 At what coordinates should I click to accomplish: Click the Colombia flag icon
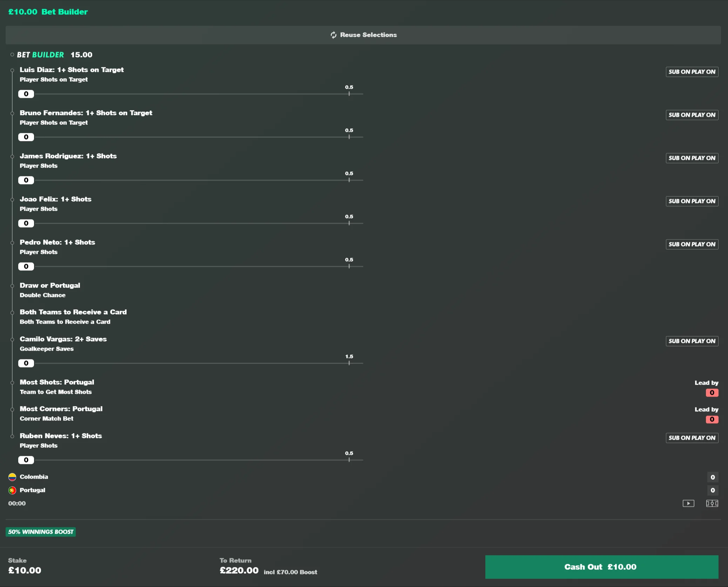(12, 477)
